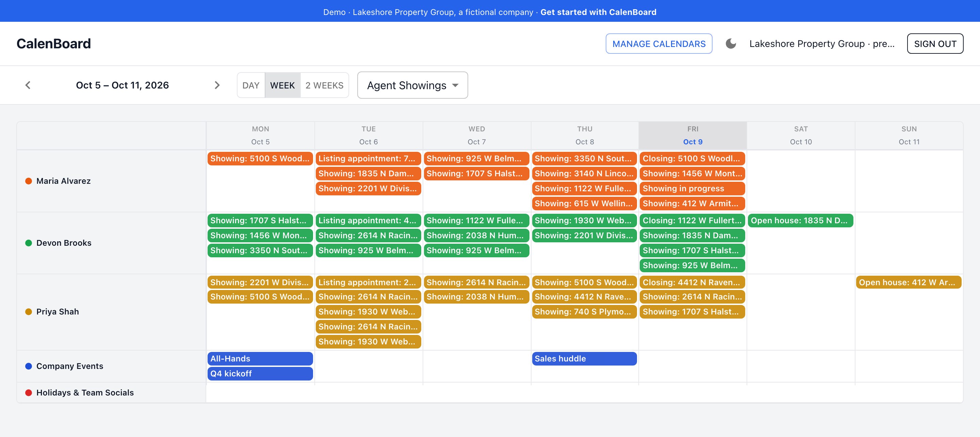Click the SAT Oct 10 column header
980x437 pixels.
(800, 135)
